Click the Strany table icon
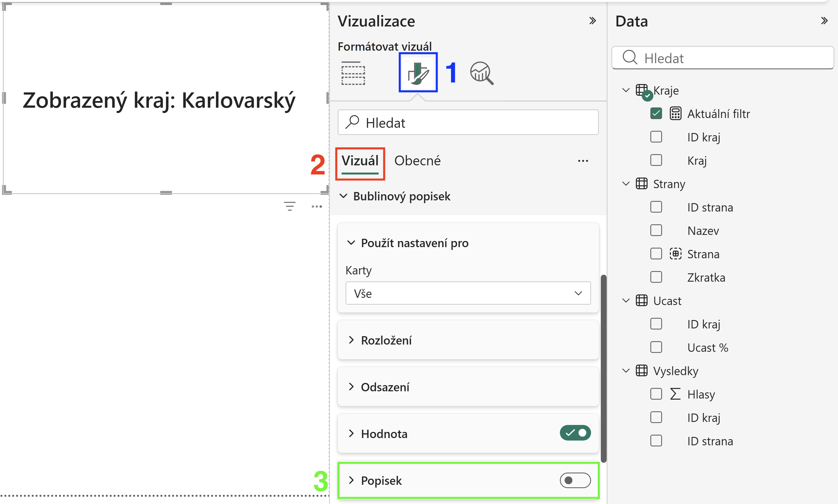This screenshot has width=838, height=504. coord(641,184)
